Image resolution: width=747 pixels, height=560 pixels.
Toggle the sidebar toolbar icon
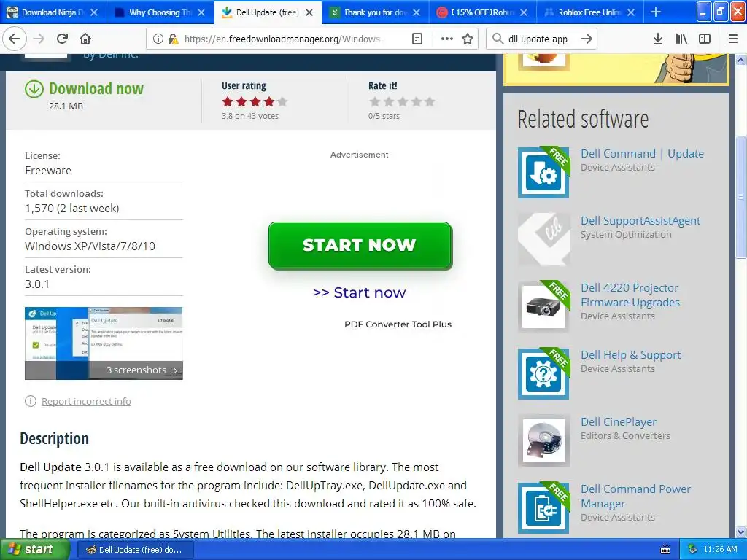coord(705,39)
